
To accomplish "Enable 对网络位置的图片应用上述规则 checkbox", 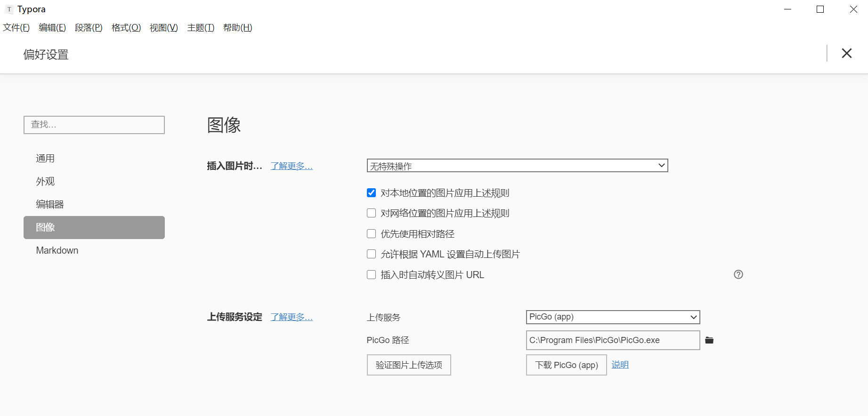I will 371,213.
